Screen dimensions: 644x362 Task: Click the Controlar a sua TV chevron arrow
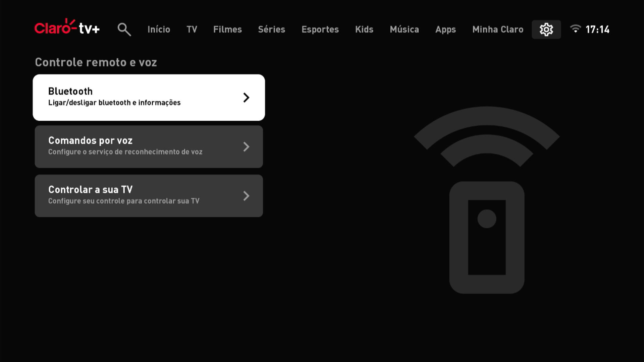click(247, 196)
